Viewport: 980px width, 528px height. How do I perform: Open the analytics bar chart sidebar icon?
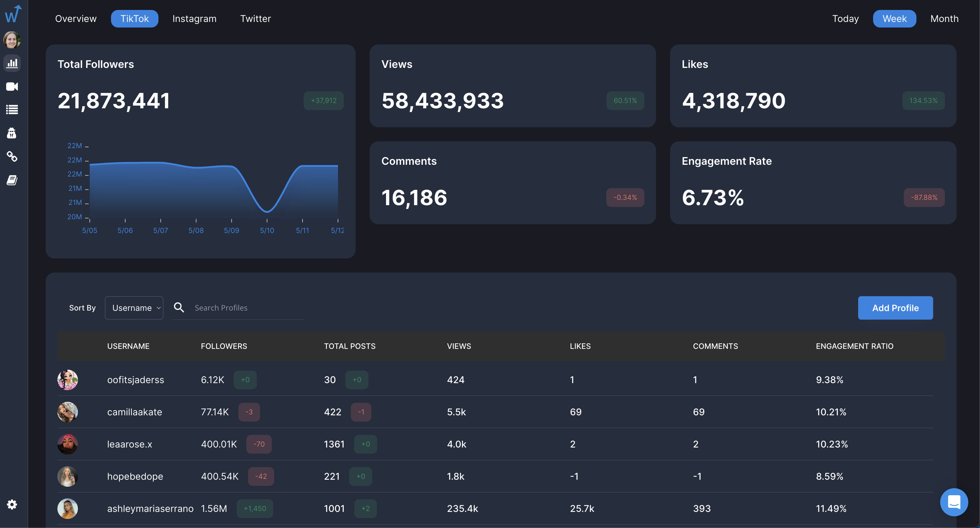tap(12, 63)
